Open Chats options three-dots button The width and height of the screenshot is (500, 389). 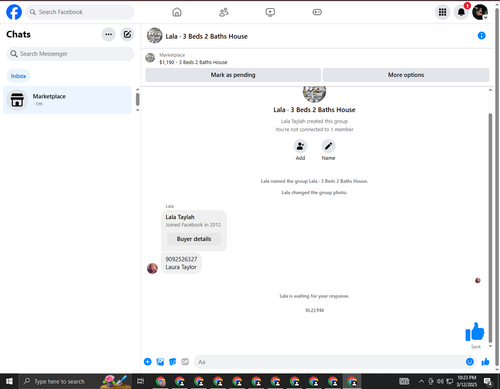point(108,34)
